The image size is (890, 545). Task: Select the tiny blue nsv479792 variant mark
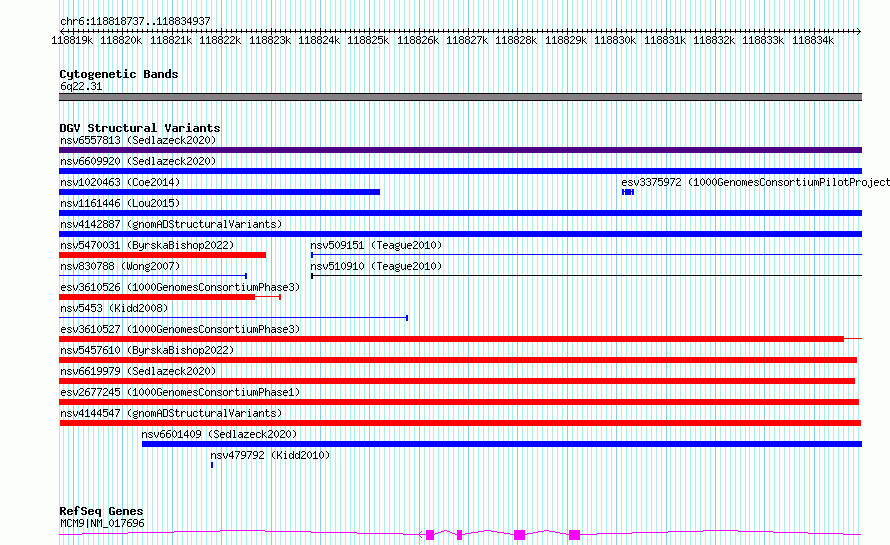tap(212, 465)
